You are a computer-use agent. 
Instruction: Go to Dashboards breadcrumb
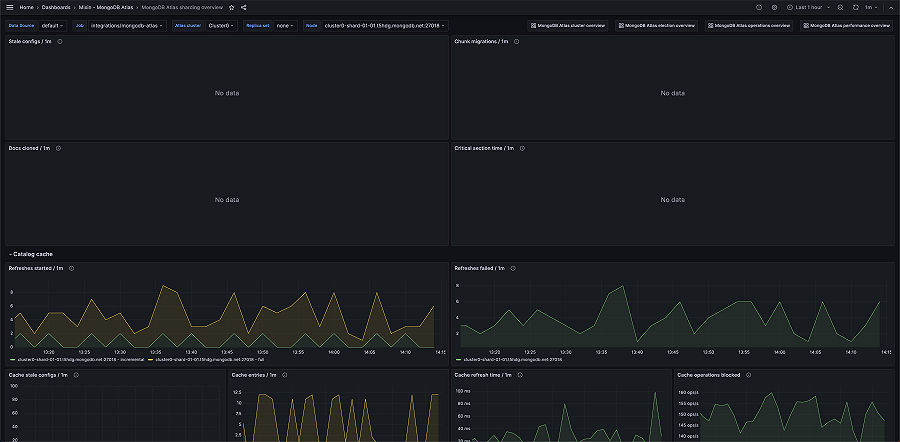coord(56,7)
